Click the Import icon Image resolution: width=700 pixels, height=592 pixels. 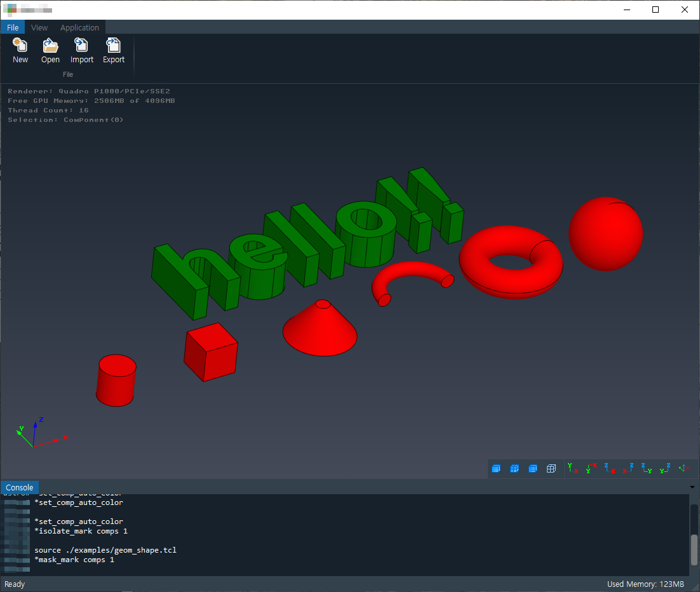(82, 45)
